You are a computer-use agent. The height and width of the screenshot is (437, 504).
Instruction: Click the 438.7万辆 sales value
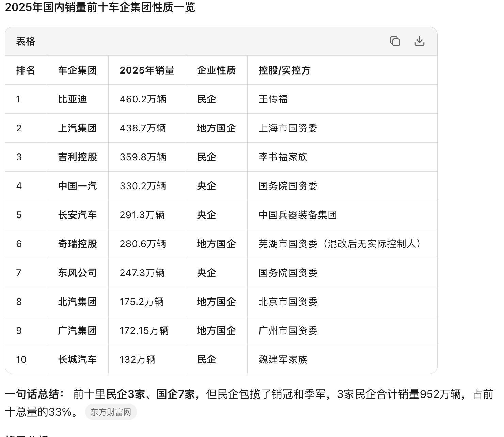[x=143, y=128]
